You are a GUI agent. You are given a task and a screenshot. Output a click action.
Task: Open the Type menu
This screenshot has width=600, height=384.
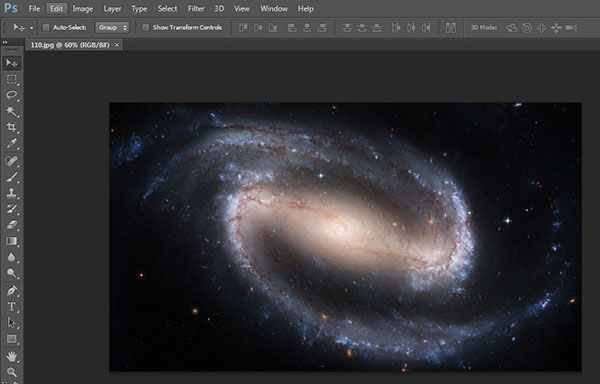139,8
